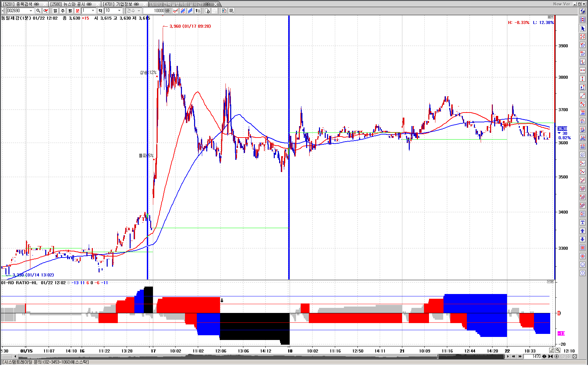Open the stock code 002690 dropdown
Viewport: 588px width, 366px height.
click(31, 11)
